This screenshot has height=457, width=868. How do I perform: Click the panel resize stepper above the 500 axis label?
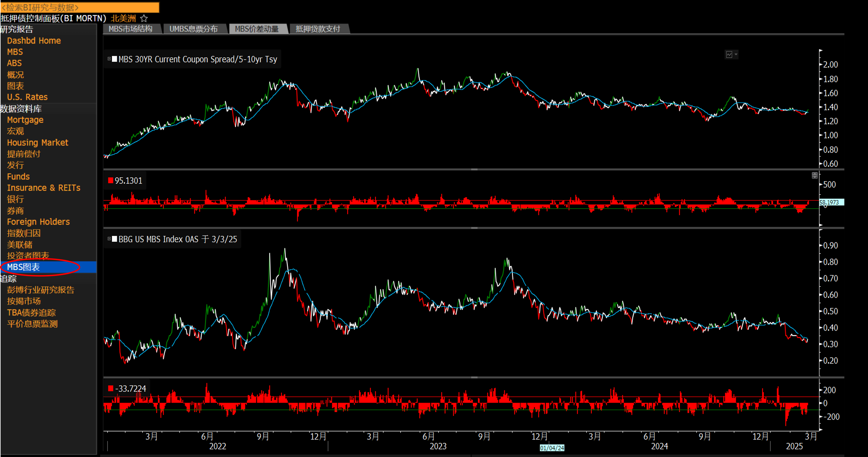click(814, 175)
